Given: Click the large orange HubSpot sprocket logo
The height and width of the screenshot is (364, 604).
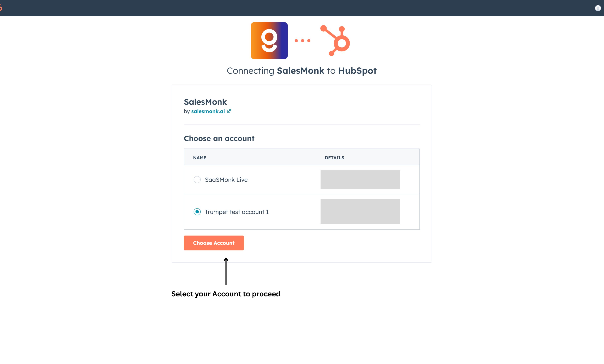Looking at the screenshot, I should 336,41.
